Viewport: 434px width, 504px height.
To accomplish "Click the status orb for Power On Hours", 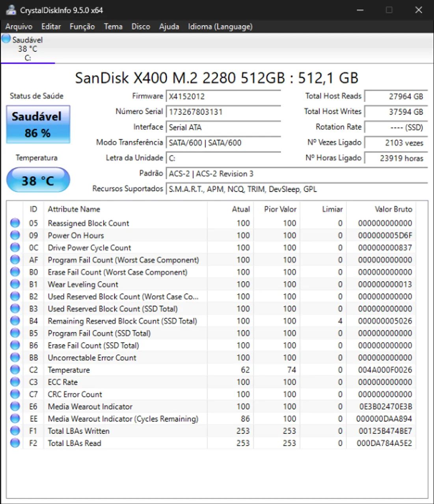I will coord(15,235).
